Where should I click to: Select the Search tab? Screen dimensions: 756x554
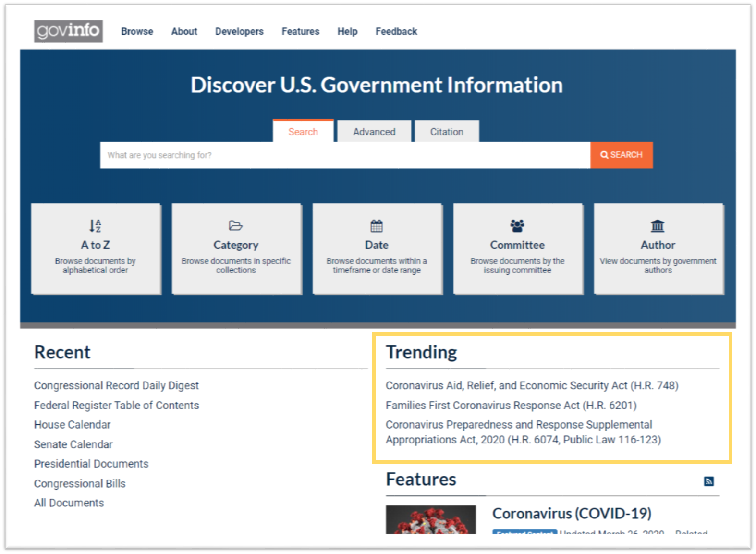303,132
